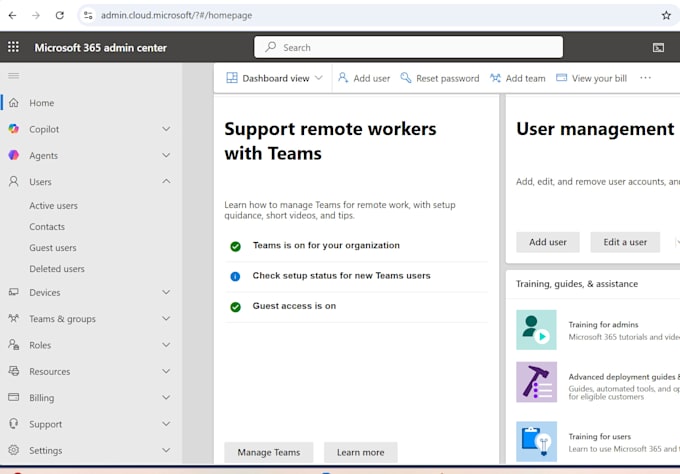The width and height of the screenshot is (680, 474).
Task: Expand the Settings menu chevron
Action: point(166,450)
